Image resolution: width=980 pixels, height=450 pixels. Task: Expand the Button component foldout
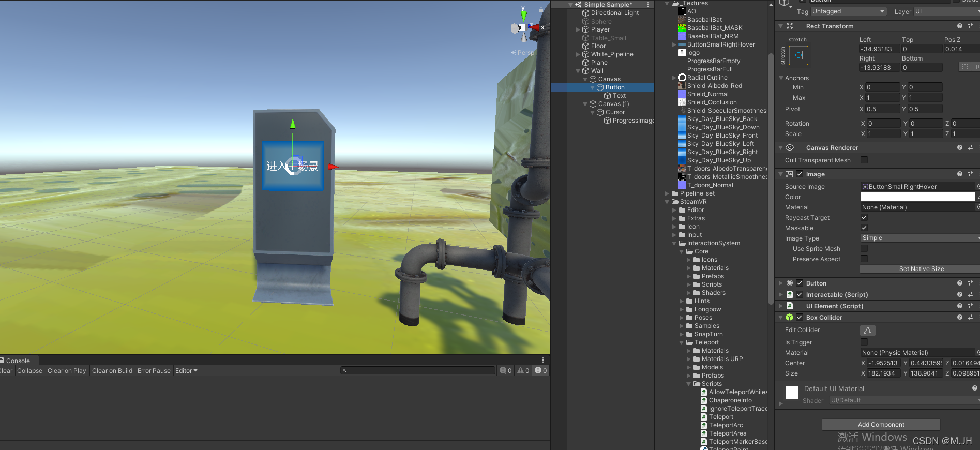(780, 283)
